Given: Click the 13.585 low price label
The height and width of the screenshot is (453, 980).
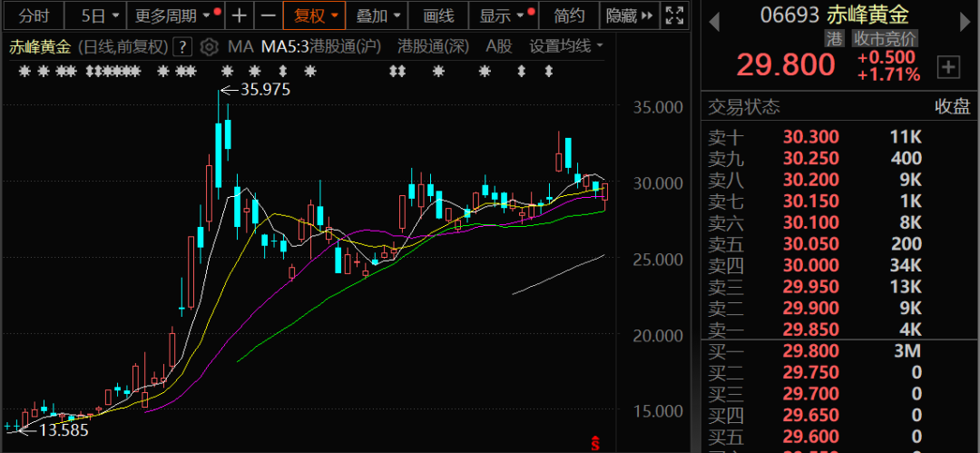Looking at the screenshot, I should [x=64, y=429].
